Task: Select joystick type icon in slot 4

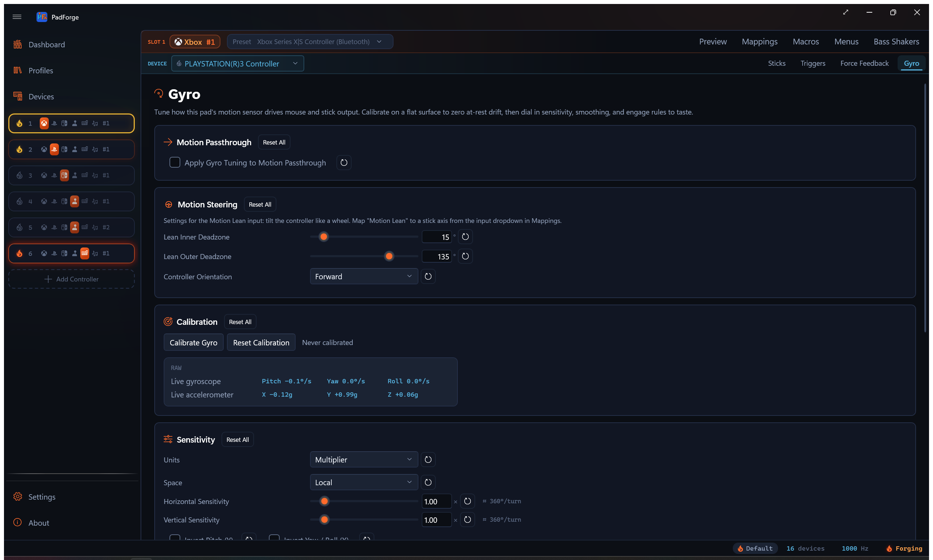Action: (x=75, y=202)
